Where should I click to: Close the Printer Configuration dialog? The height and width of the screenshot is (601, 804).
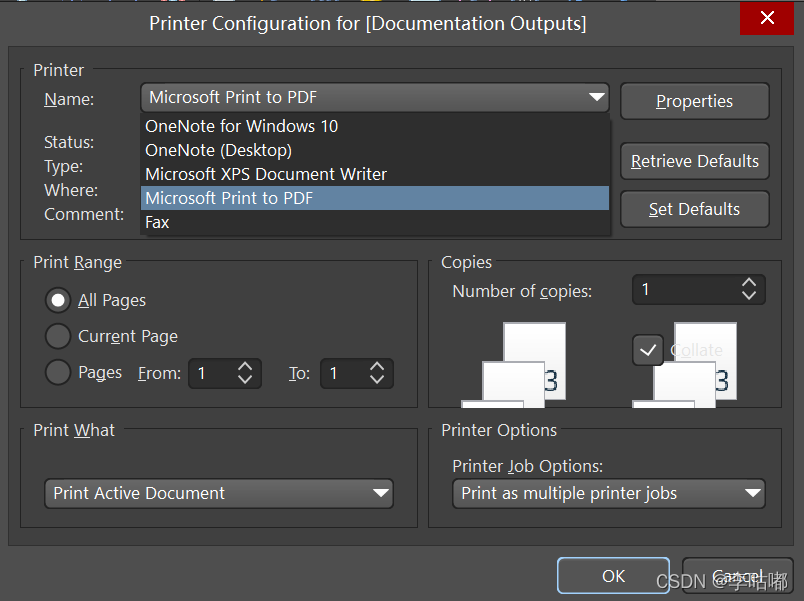pos(767,18)
